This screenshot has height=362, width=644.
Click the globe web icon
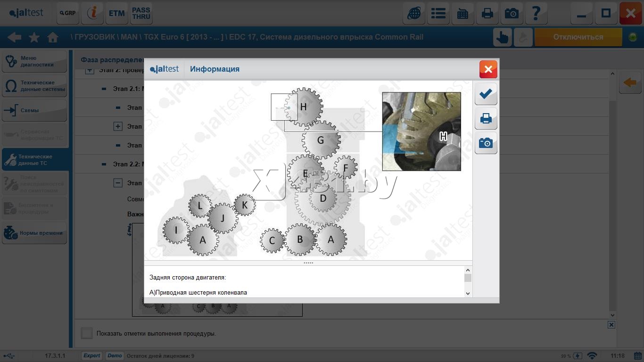pyautogui.click(x=414, y=13)
